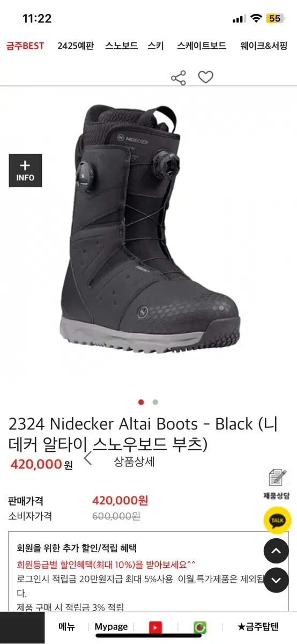Viewport: 297px width, 644px height.
Task: Open Mypage in bottom bar
Action: coord(111,627)
